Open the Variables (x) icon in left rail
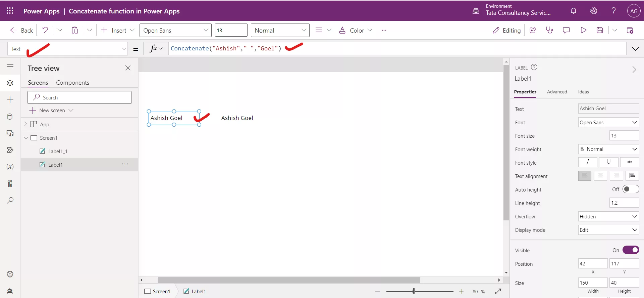The width and height of the screenshot is (644, 298). point(10,167)
